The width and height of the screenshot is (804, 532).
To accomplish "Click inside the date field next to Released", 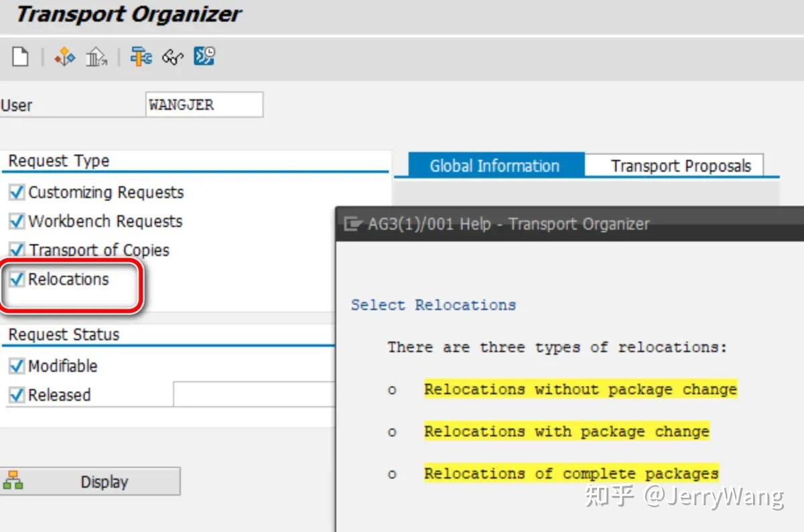I will tap(255, 395).
